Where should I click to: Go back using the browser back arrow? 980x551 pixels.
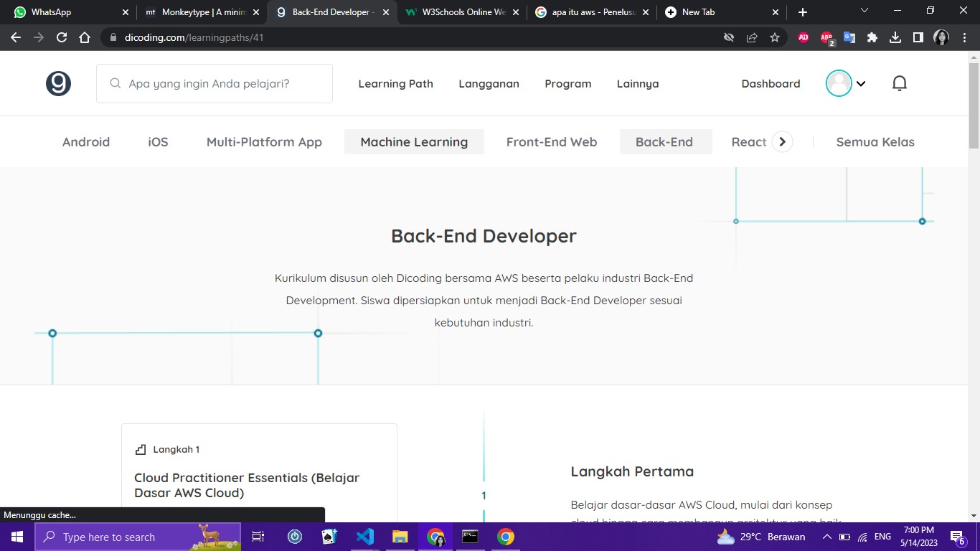[x=16, y=37]
